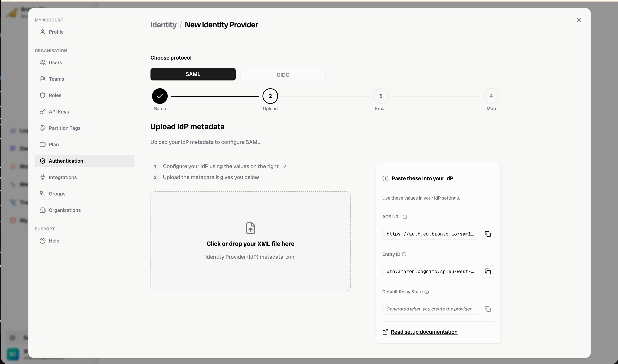Screen dimensions: 618x364
Task: Open Read setup documentation link
Action: [424, 332]
